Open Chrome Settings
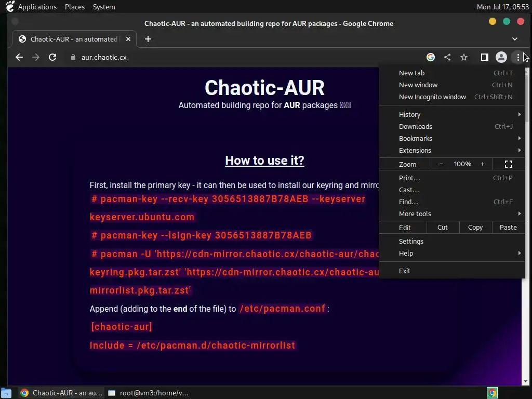 coord(452,241)
